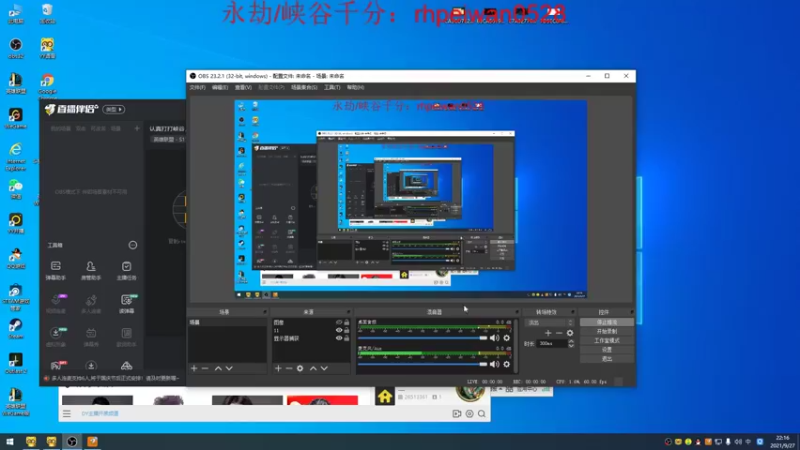Pop out the 转场特效 dock panel

pyautogui.click(x=572, y=312)
